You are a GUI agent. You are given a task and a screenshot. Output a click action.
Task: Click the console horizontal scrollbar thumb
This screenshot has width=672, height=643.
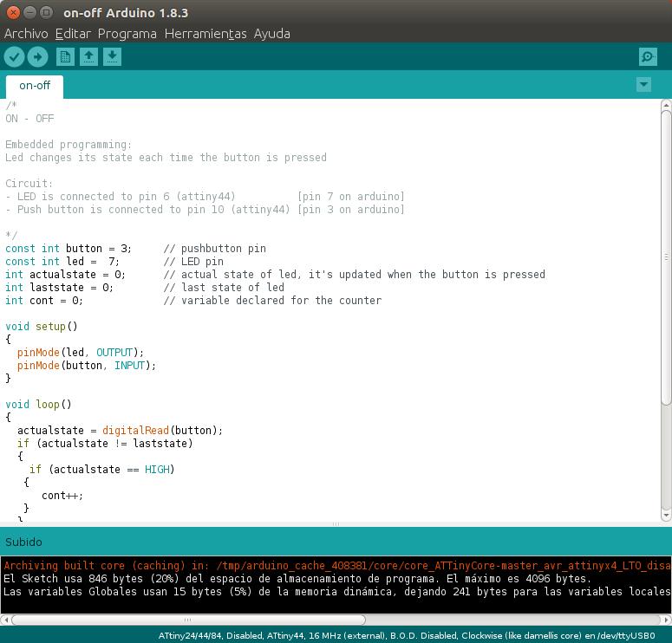coord(188,620)
